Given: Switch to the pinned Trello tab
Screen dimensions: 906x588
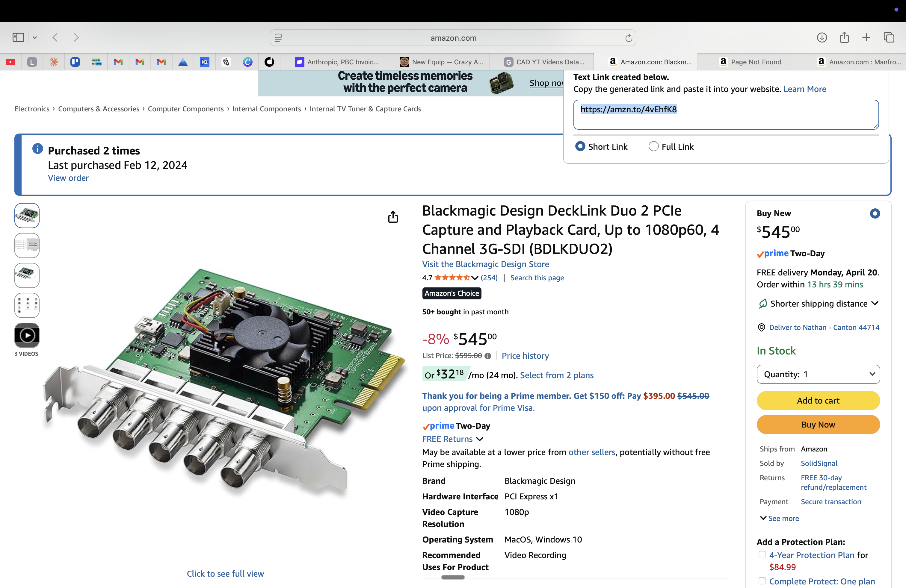Looking at the screenshot, I should (75, 62).
